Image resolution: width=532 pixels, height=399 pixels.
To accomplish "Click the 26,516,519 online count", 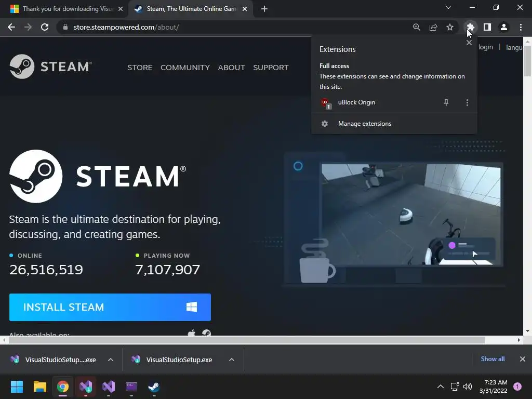I will tap(46, 270).
